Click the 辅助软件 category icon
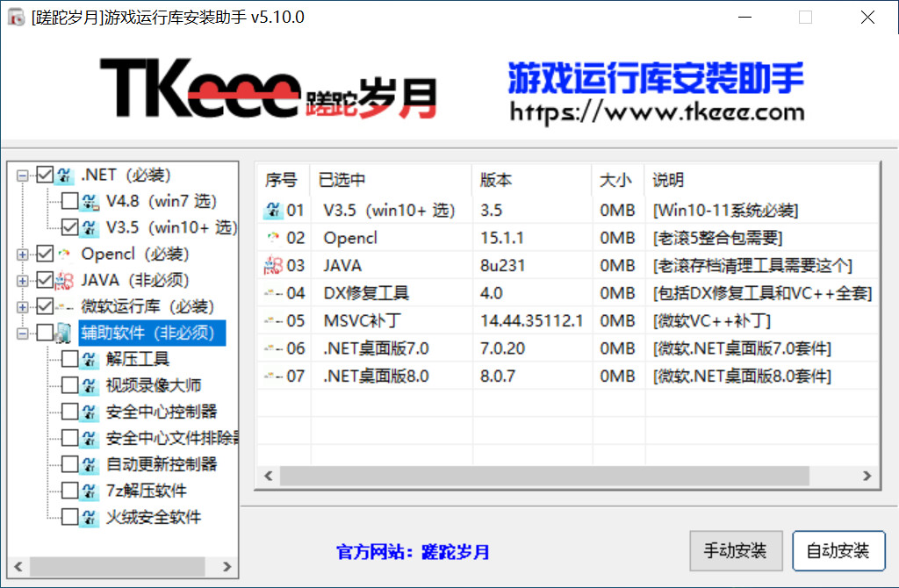 (65, 333)
